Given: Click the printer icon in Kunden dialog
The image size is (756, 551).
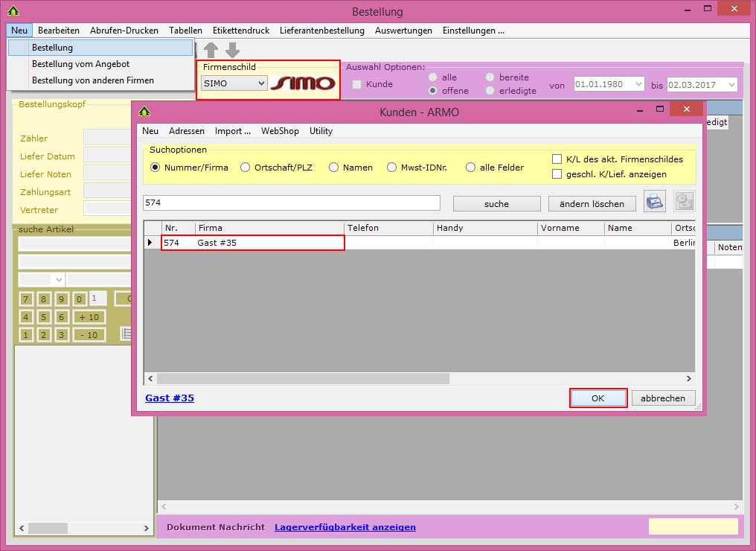Looking at the screenshot, I should 654,202.
